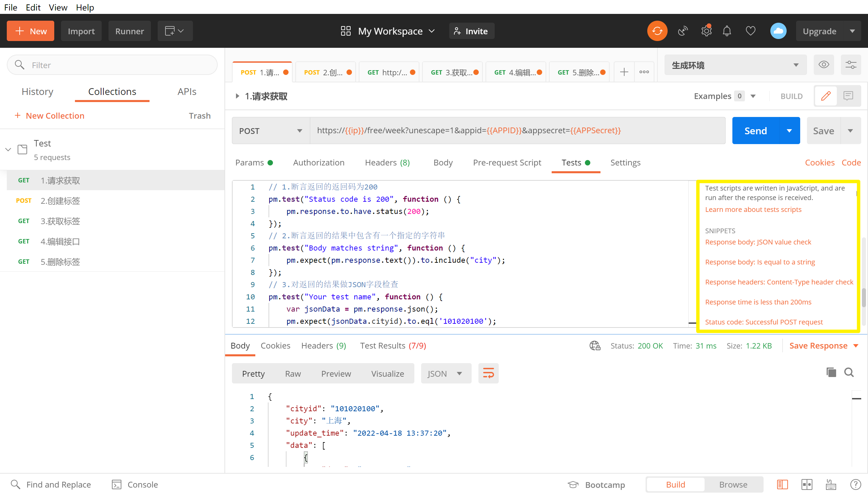Viewport: 868px width, 495px height.
Task: Open the capture requests satellite icon
Action: [x=683, y=31]
